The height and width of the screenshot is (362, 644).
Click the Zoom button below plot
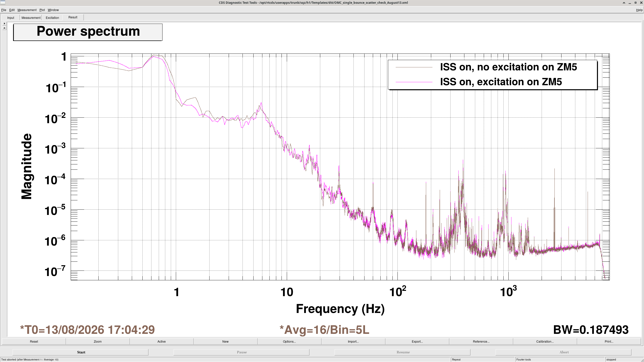(x=98, y=341)
